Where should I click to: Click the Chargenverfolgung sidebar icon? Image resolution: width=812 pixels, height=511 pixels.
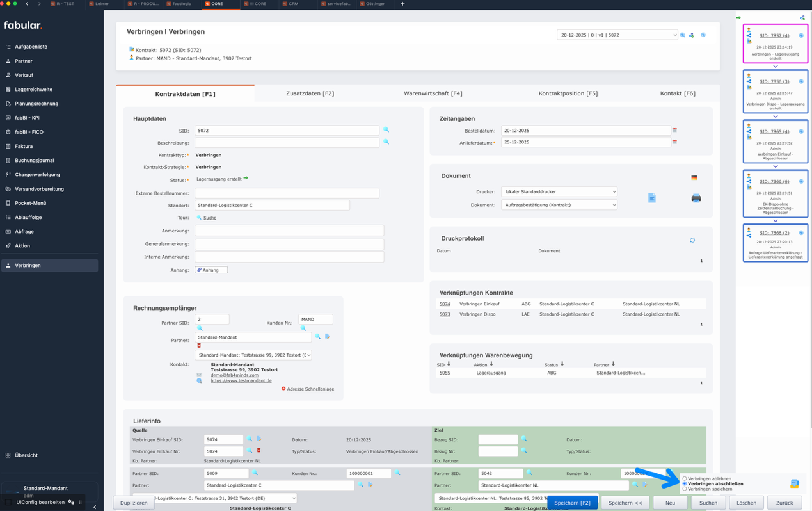click(8, 175)
